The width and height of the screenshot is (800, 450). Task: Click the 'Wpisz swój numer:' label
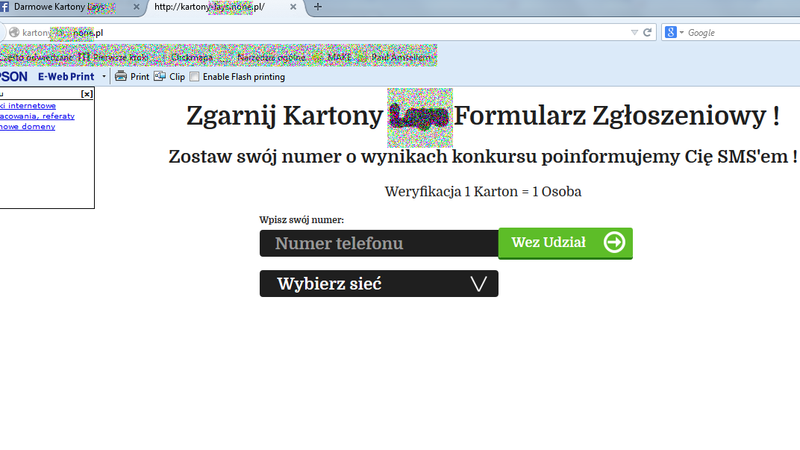[x=302, y=220]
